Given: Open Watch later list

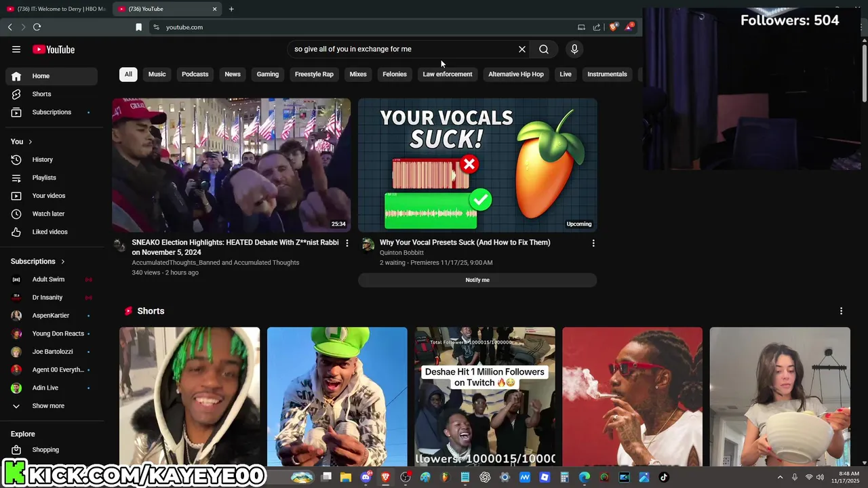Looking at the screenshot, I should point(52,213).
